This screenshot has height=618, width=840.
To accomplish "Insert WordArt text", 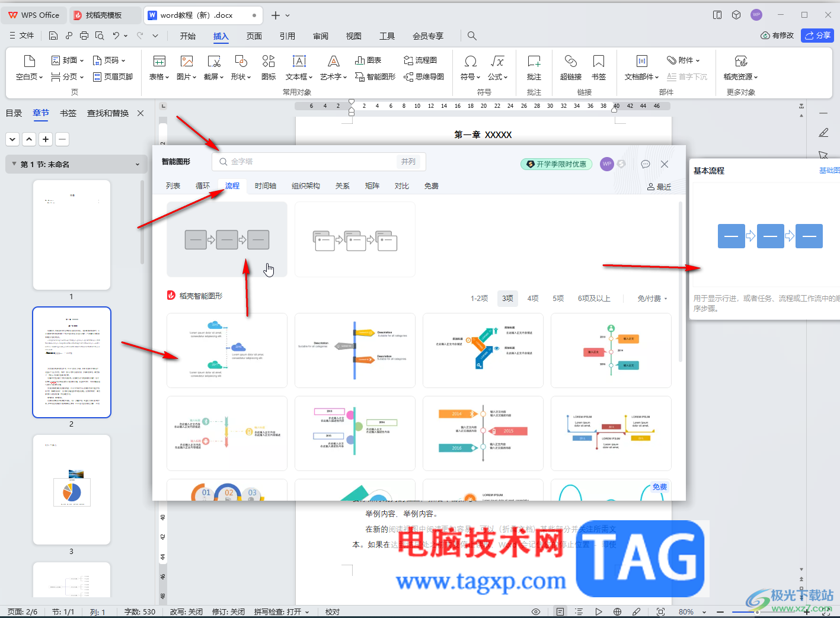I will coord(333,68).
